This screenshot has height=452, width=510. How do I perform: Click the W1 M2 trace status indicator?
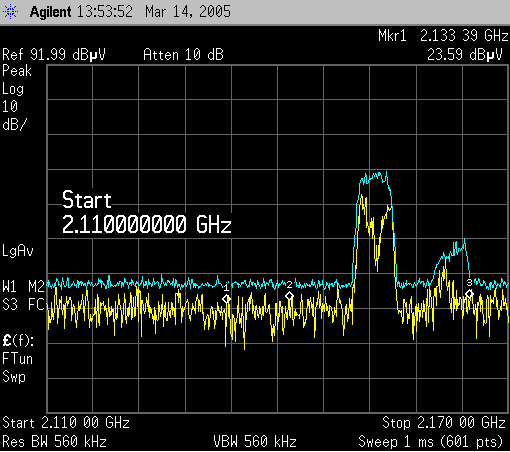coord(23,286)
